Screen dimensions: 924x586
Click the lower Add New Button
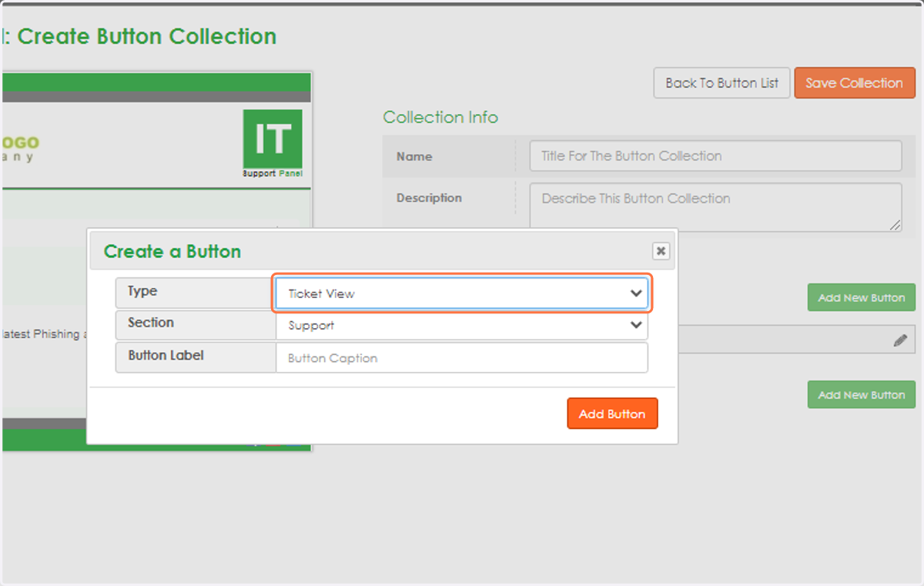pyautogui.click(x=861, y=394)
